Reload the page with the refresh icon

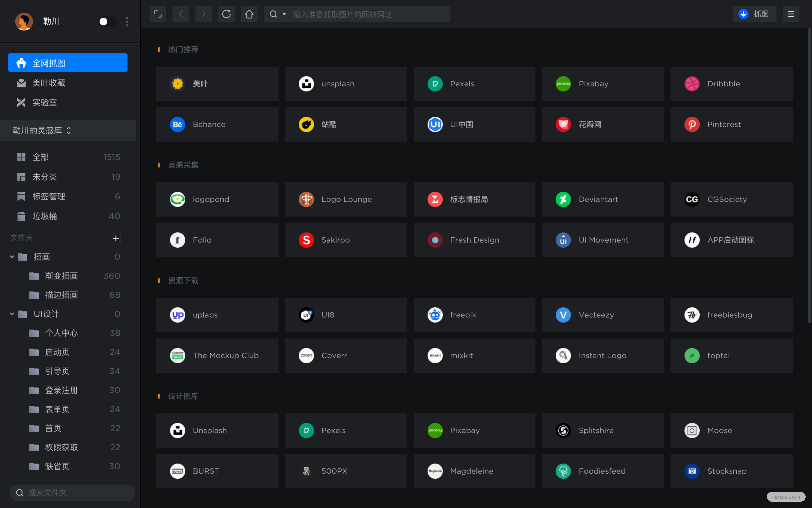tap(226, 14)
